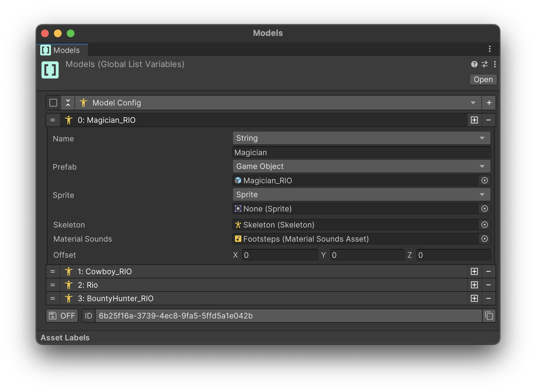Duplicate the BountyHunter_RIO entry
This screenshot has height=392, width=536.
click(x=474, y=298)
